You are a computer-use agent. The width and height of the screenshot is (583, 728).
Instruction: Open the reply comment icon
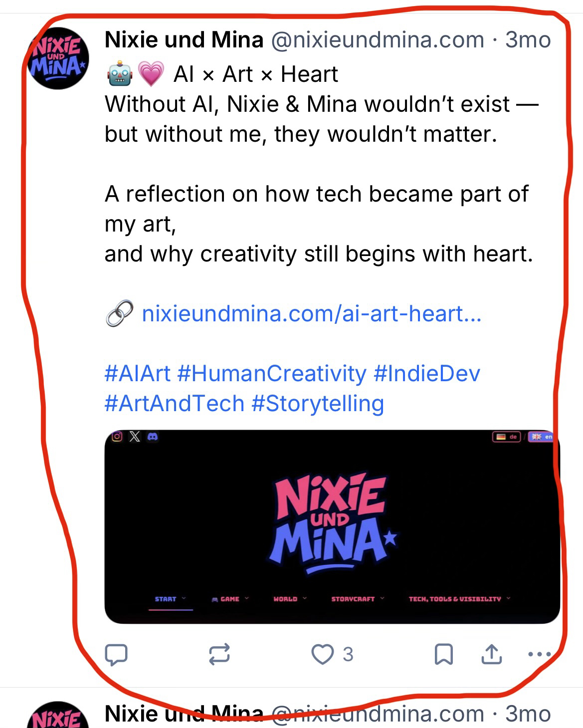pos(116,654)
